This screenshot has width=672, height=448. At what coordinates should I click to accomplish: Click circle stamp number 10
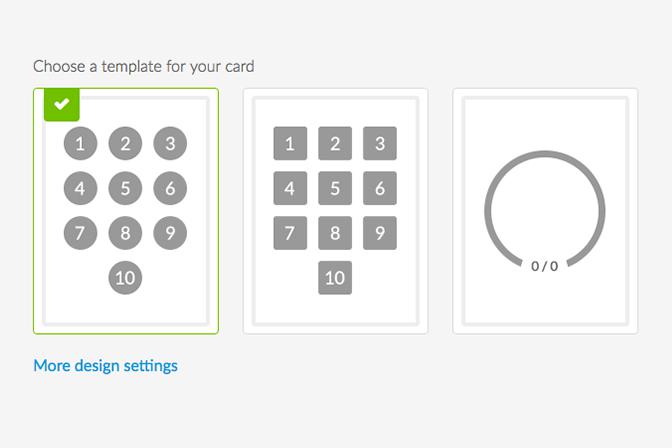pyautogui.click(x=125, y=278)
